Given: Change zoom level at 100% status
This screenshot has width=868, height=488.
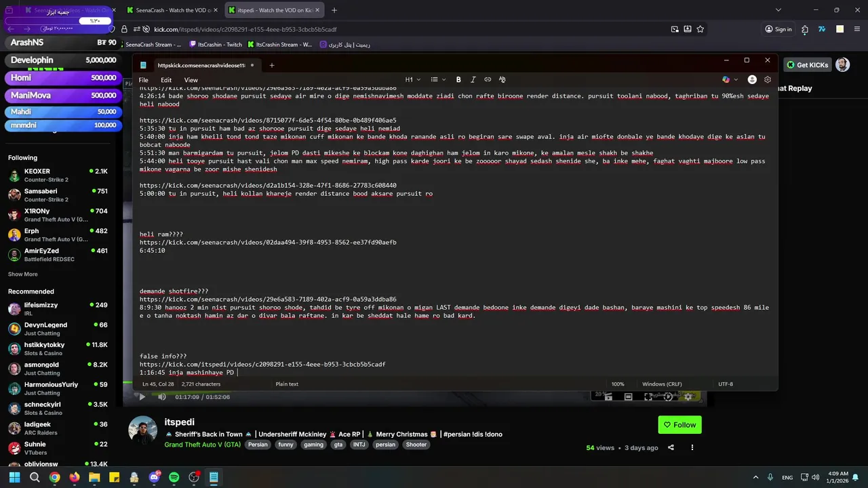Looking at the screenshot, I should (618, 384).
